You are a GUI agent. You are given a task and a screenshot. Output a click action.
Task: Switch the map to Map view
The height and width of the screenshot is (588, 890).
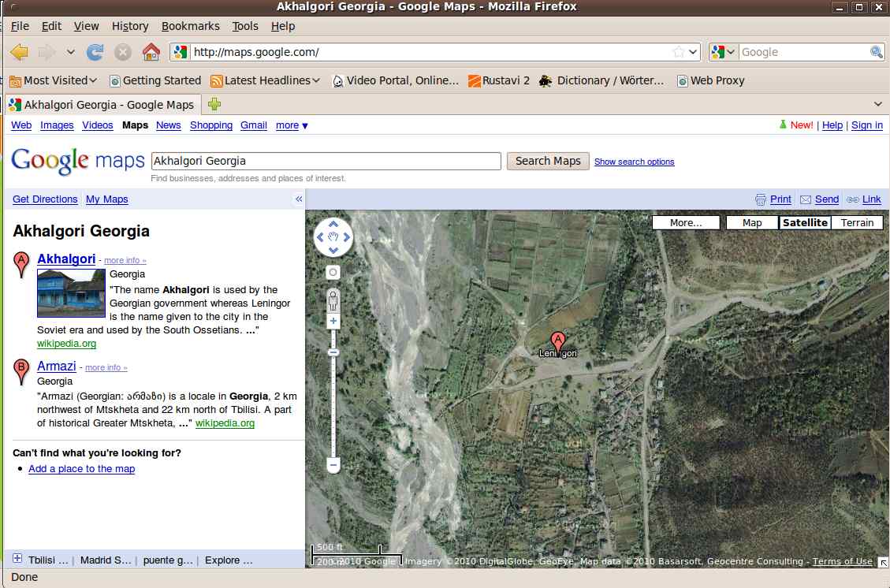(x=752, y=222)
